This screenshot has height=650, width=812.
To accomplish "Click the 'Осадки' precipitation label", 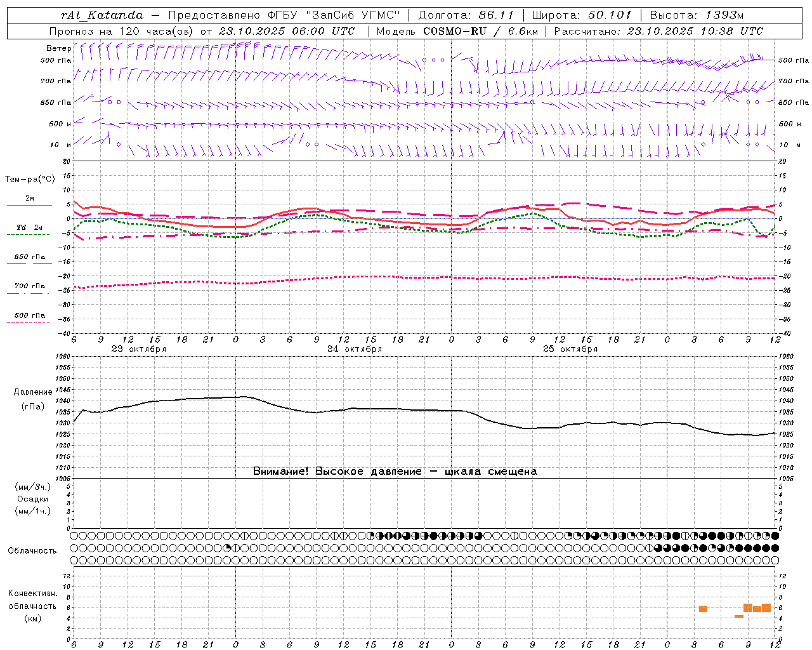I will point(33,499).
